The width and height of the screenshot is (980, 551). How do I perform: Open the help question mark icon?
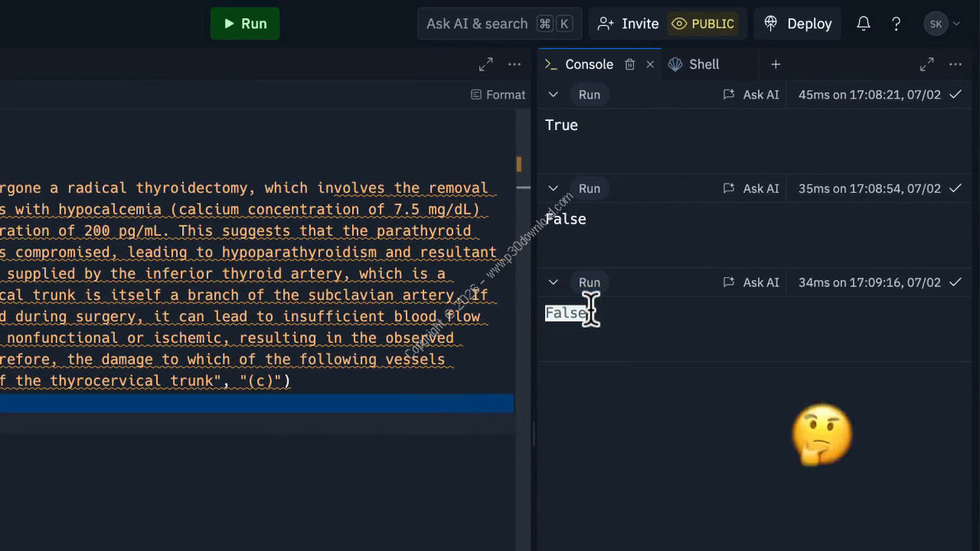pos(896,24)
